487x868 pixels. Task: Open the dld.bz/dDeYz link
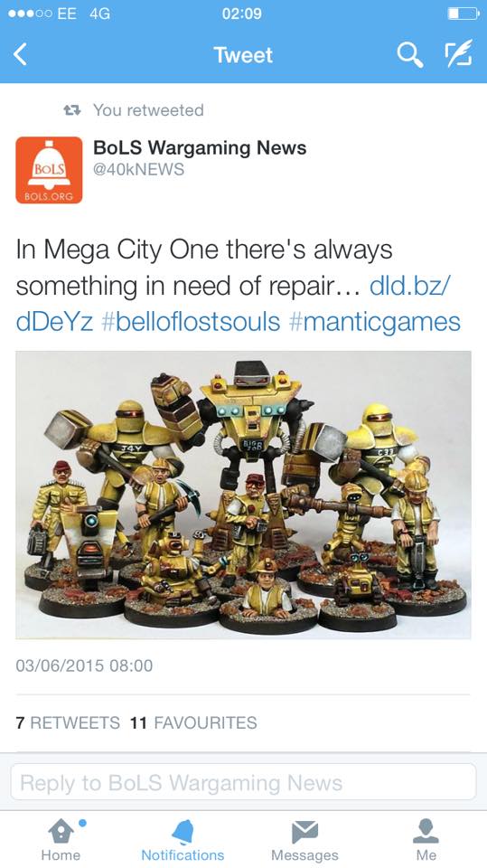pos(232,304)
